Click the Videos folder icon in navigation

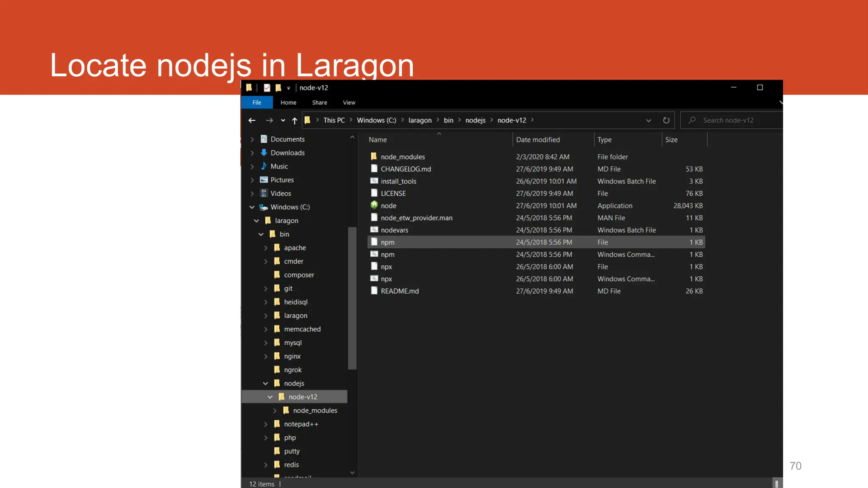[x=264, y=193]
